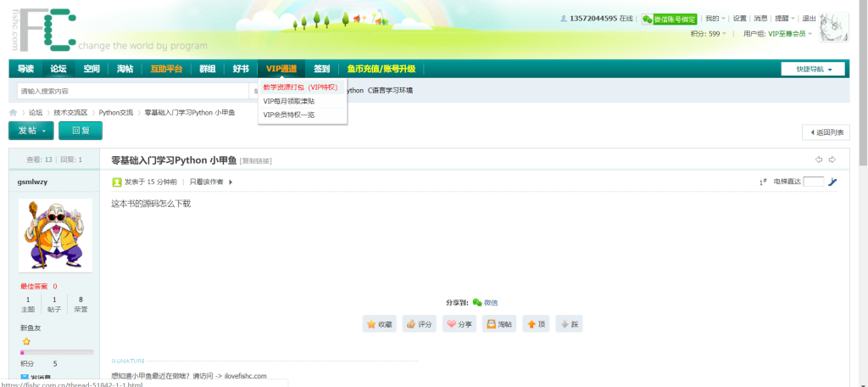Upvote the post with 顶 arrow
868x387 pixels.
pos(535,324)
